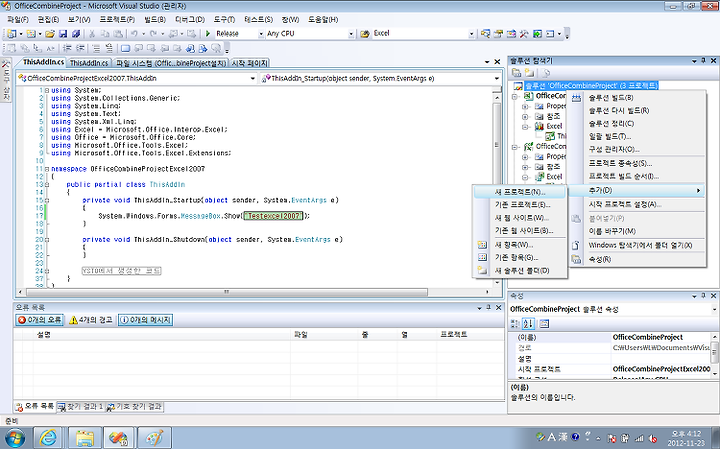720x449 pixels.
Task: Sort error list by 설명 column
Action: click(x=161, y=335)
